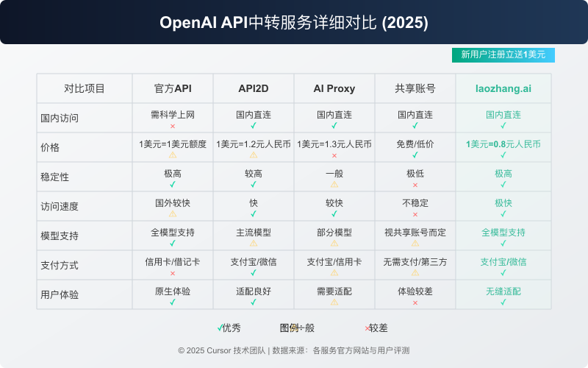Viewport: 588px width, 368px height.
Task: Click the warning icon under 需要适配
Action: click(334, 302)
